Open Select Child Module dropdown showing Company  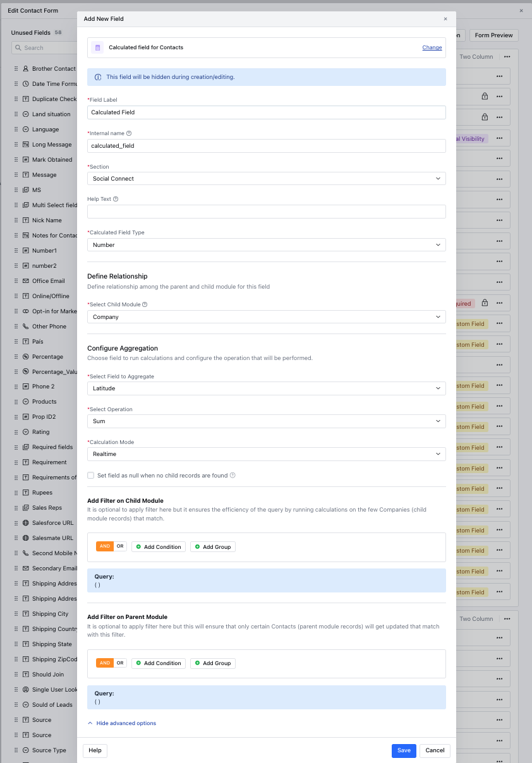pyautogui.click(x=267, y=317)
